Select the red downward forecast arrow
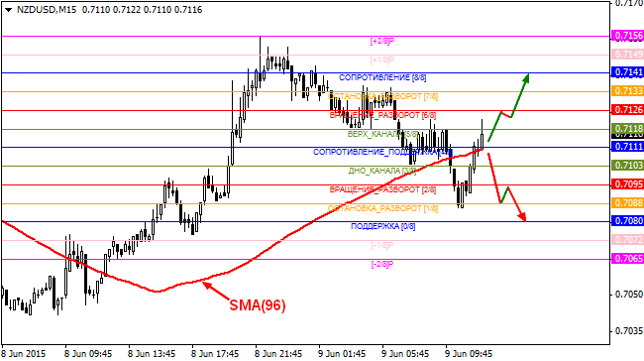The width and height of the screenshot is (644, 361). [507, 187]
